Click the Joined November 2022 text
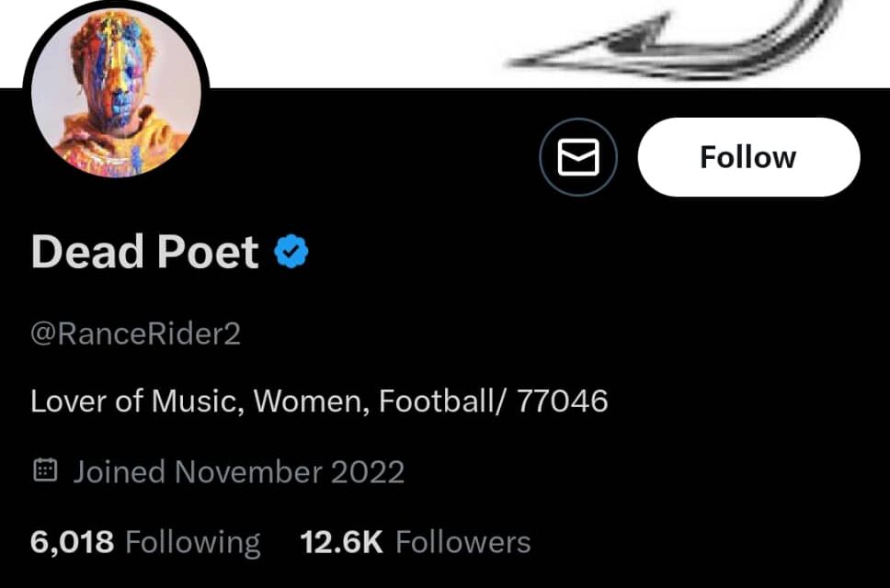The image size is (890, 588). pyautogui.click(x=239, y=472)
